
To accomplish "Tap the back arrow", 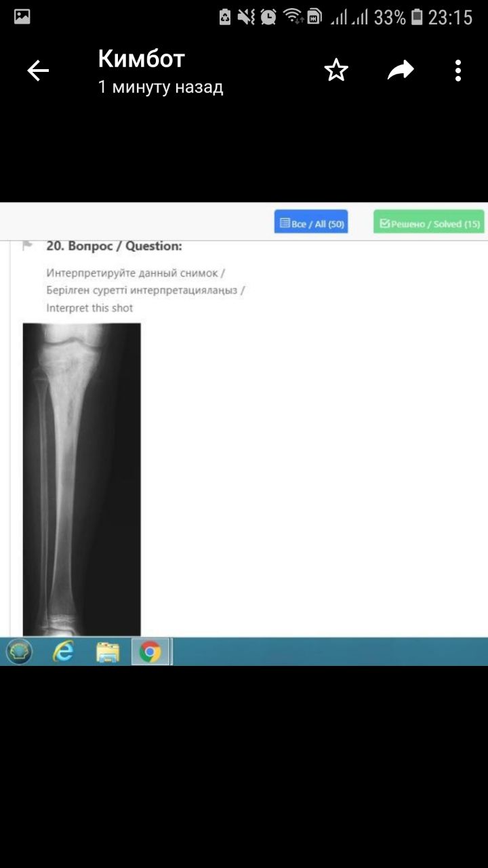I will tap(38, 71).
